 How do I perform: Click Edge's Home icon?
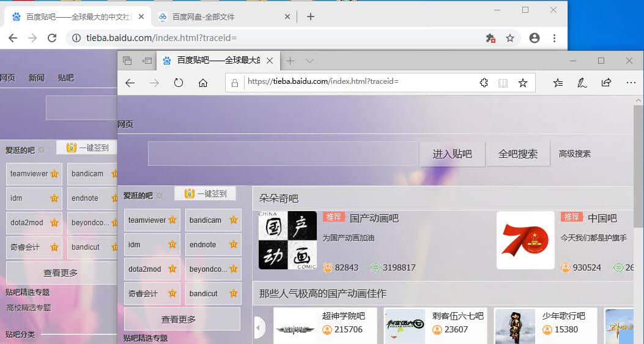(203, 83)
